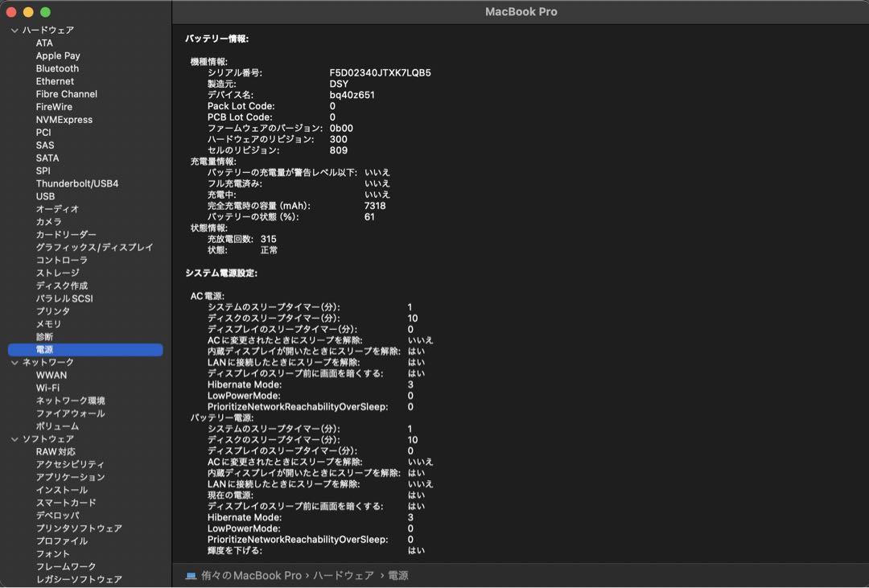The image size is (869, 588).
Task: Select インストール in the sidebar
Action: tap(61, 489)
